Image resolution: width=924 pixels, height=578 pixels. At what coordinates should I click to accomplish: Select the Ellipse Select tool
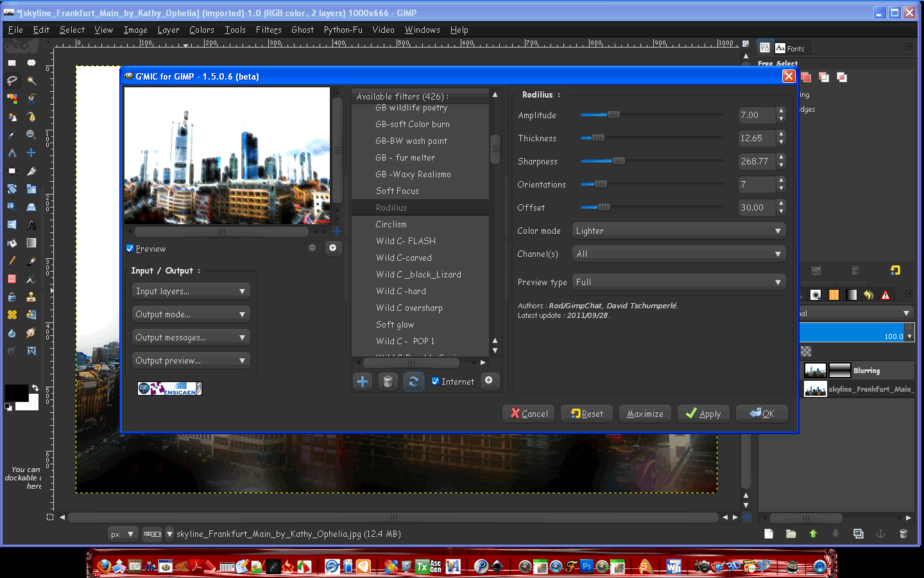click(x=31, y=63)
